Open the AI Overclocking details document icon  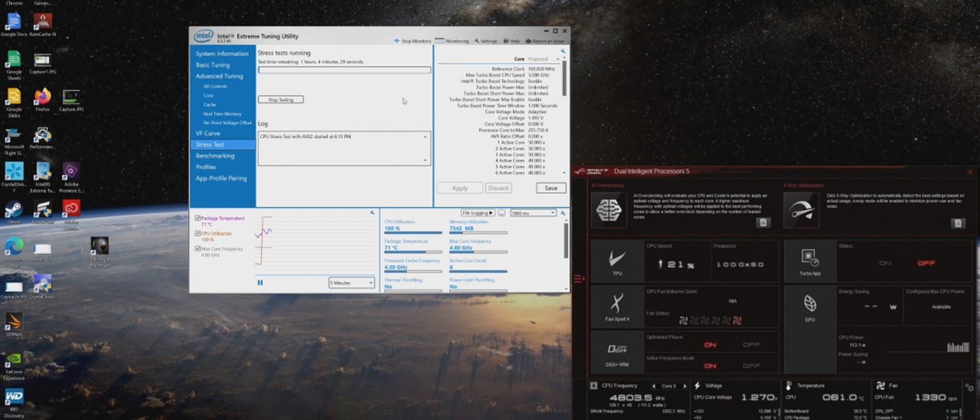764,223
